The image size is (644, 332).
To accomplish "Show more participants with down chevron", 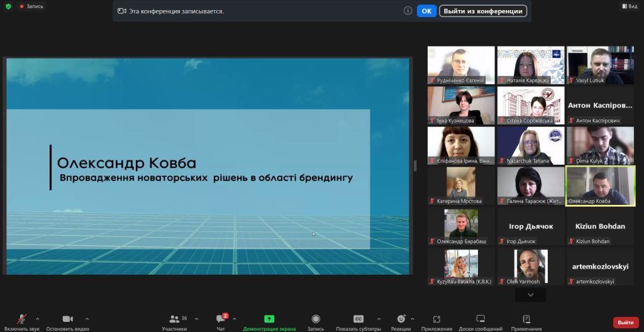I will click(x=530, y=295).
